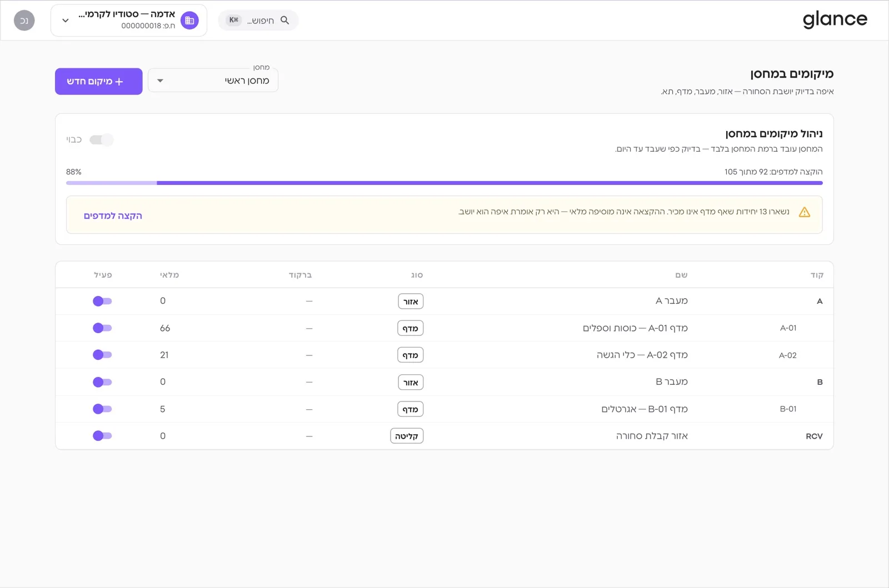889x588 pixels.
Task: Click the shelf allocation progress bar
Action: tap(444, 183)
